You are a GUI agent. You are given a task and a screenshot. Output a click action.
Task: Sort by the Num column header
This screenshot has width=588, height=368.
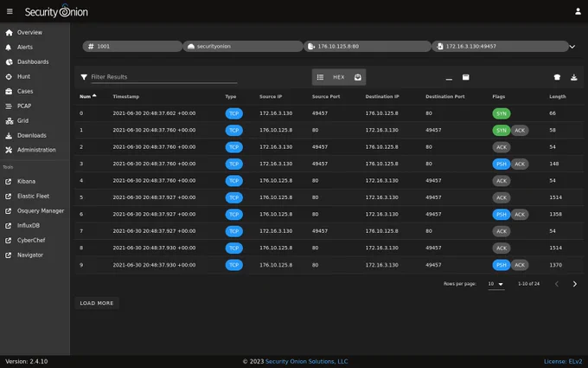click(x=87, y=96)
